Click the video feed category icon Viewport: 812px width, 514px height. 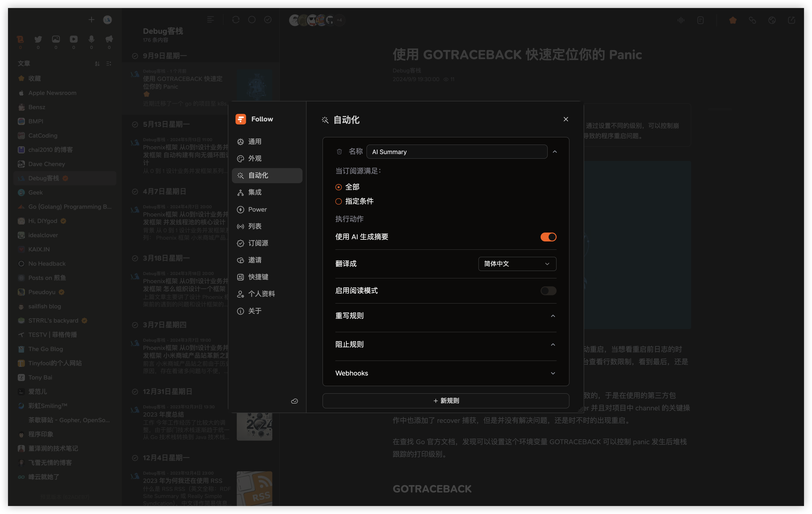[x=74, y=39]
